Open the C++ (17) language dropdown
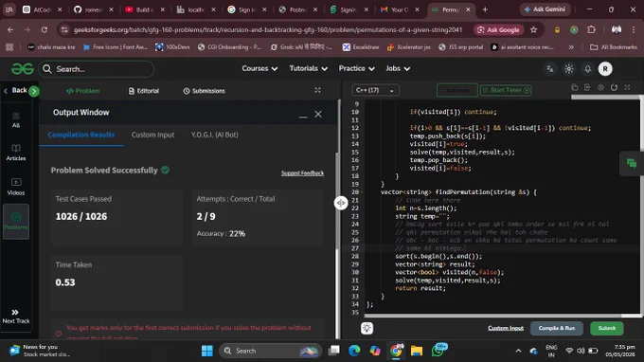The image size is (644, 362). pyautogui.click(x=375, y=90)
